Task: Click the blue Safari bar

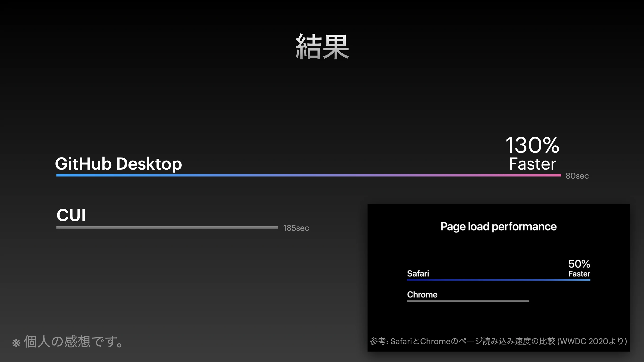Action: coord(498,280)
